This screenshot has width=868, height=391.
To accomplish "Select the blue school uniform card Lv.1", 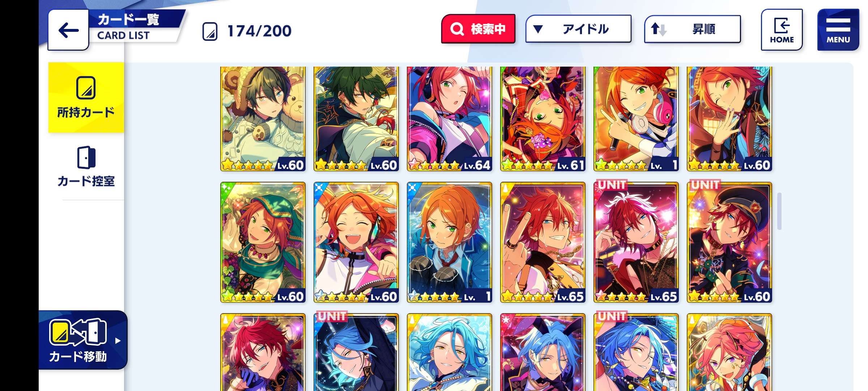I will coord(450,242).
